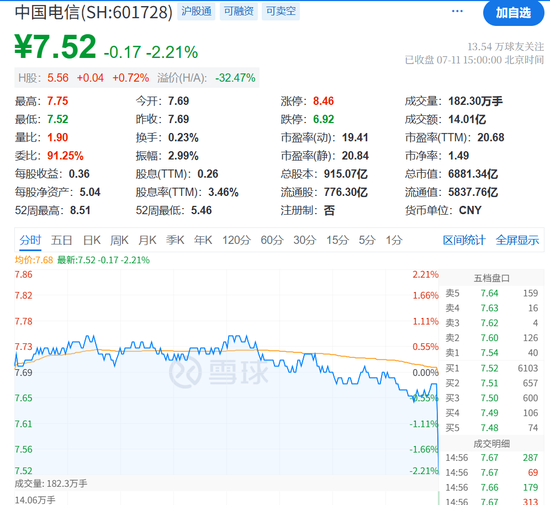
Task: Open 区间统计 range statistics
Action: point(464,240)
